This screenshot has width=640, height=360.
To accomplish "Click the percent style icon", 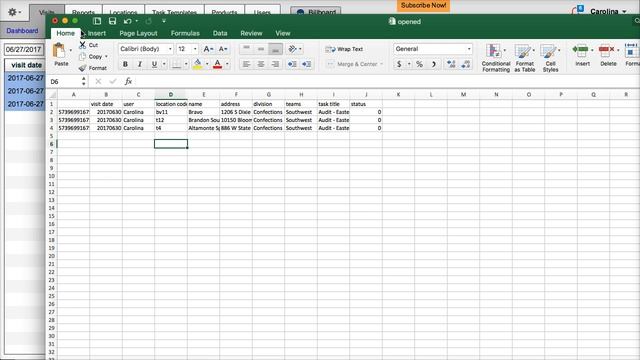I will point(419,64).
